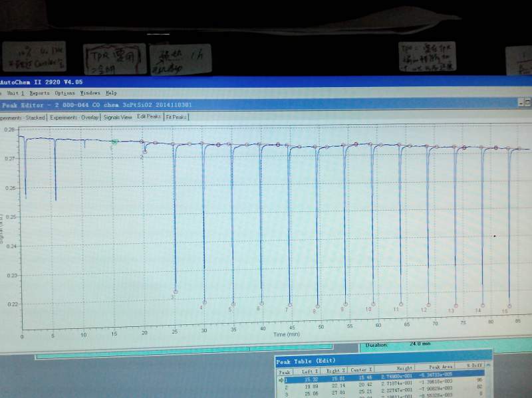
Task: Click Center X value 25.21 cell
Action: point(366,391)
